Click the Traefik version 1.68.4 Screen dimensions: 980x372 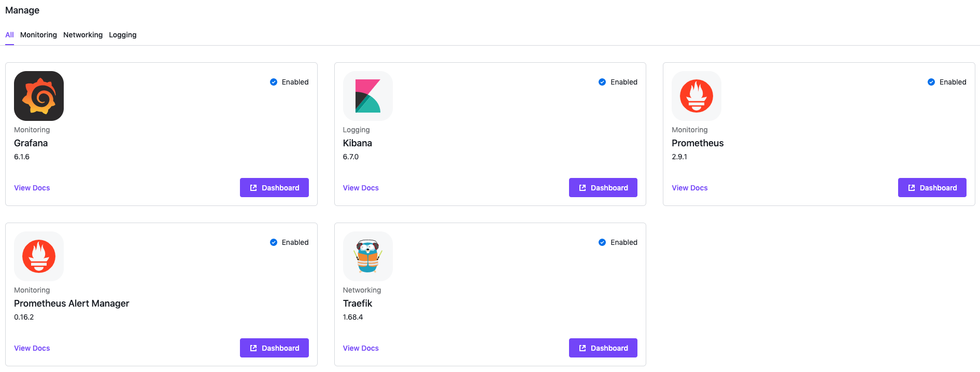coord(353,317)
